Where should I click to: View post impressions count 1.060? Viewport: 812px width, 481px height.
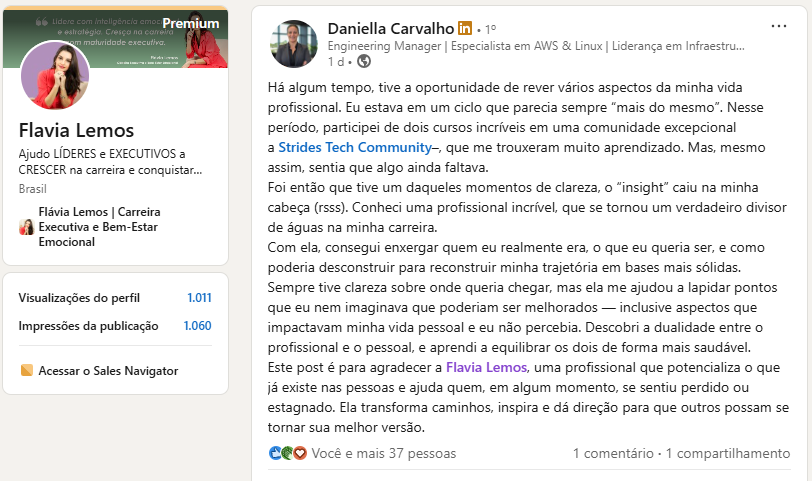tap(197, 325)
